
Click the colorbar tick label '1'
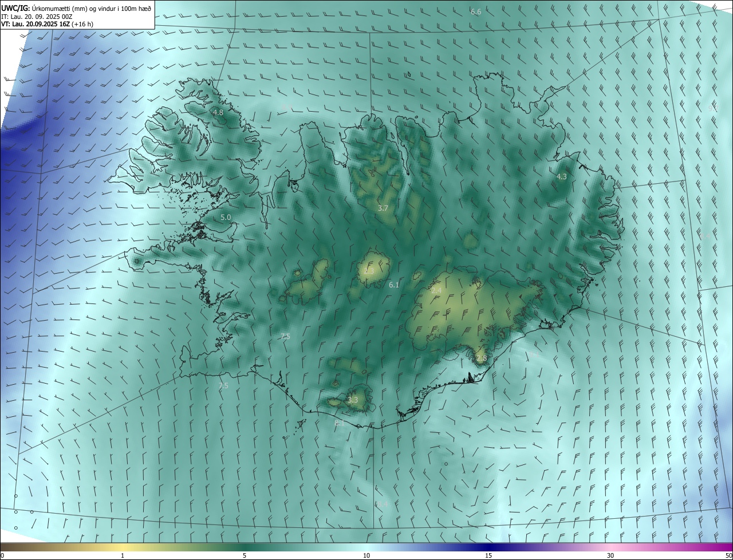coord(123,555)
